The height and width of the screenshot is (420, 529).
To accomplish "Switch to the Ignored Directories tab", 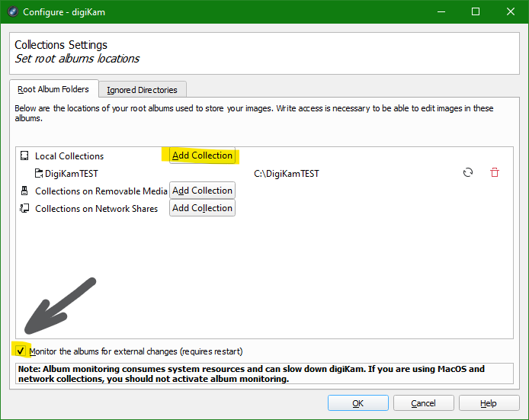I will click(142, 90).
